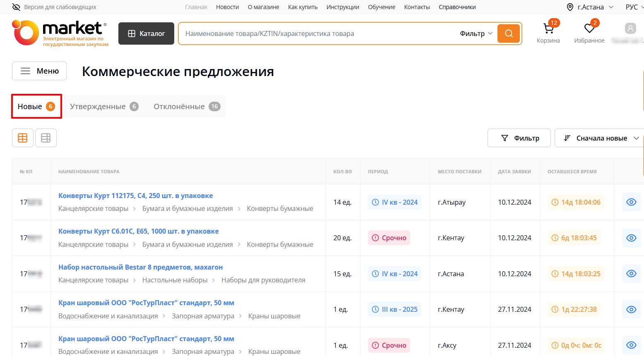View details of Набор настольный Bestar row
644x356 pixels.
coord(631,274)
